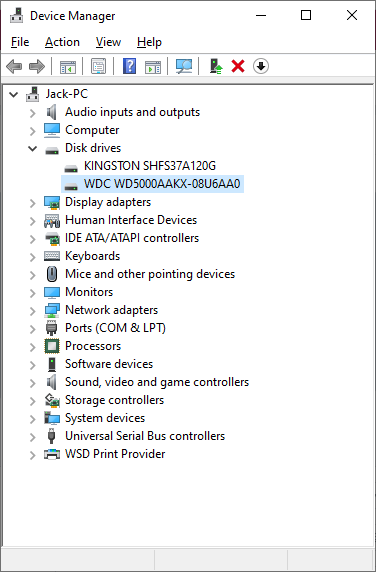Select the Processors category label

[93, 346]
